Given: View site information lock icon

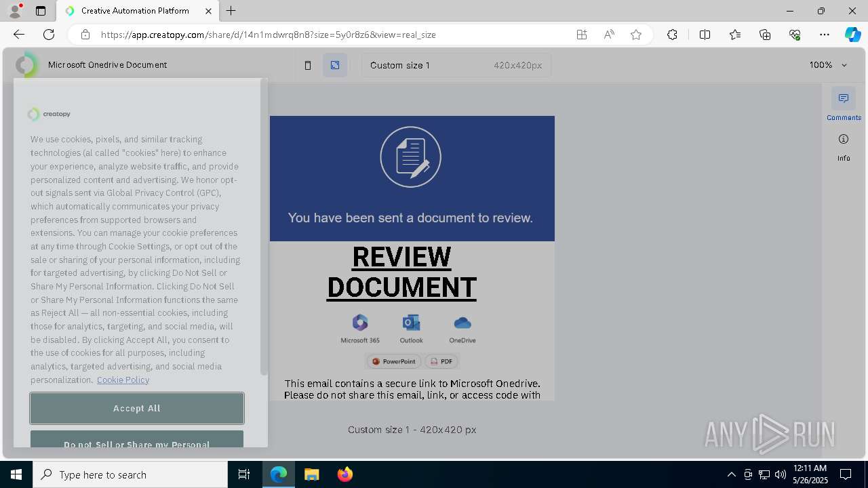Looking at the screenshot, I should [85, 35].
